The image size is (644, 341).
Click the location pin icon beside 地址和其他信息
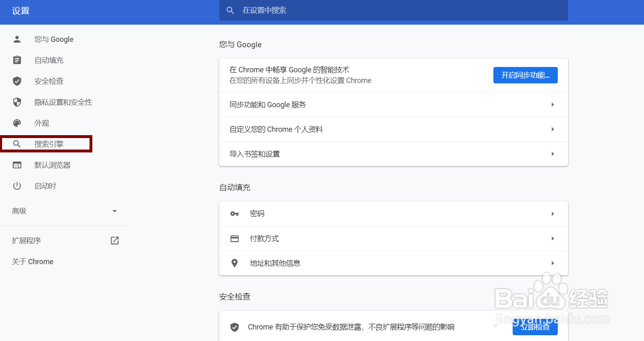[234, 263]
